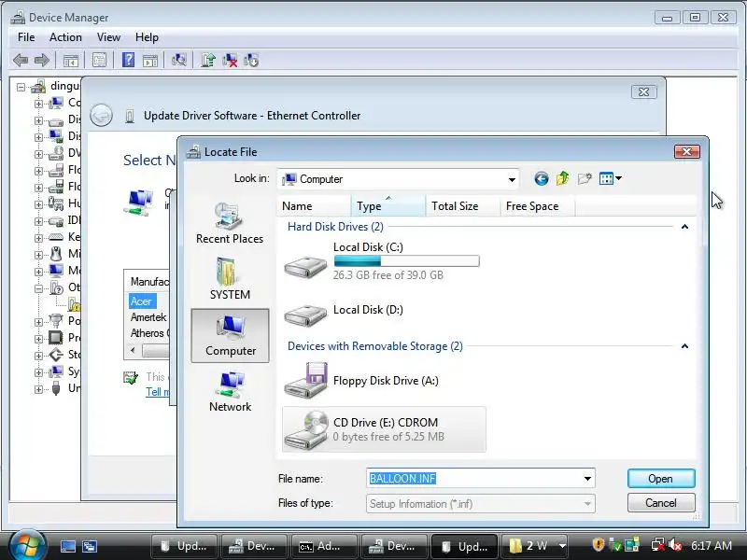Sort by the Type column header

tap(388, 206)
